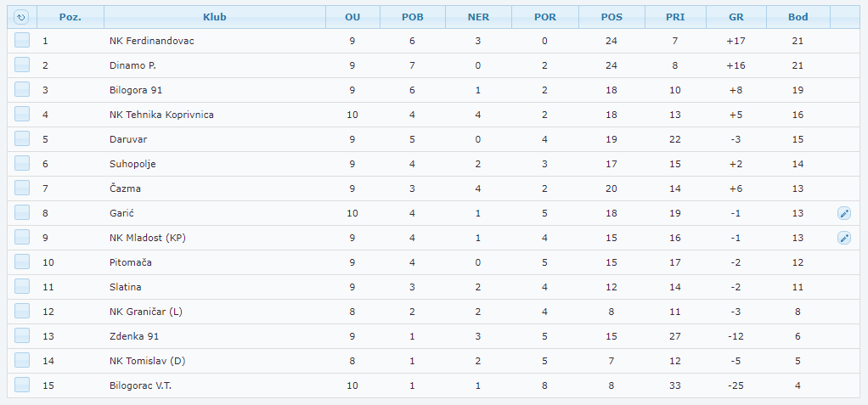This screenshot has height=405, width=868.
Task: Click the Suhopolje club name
Action: [132, 164]
